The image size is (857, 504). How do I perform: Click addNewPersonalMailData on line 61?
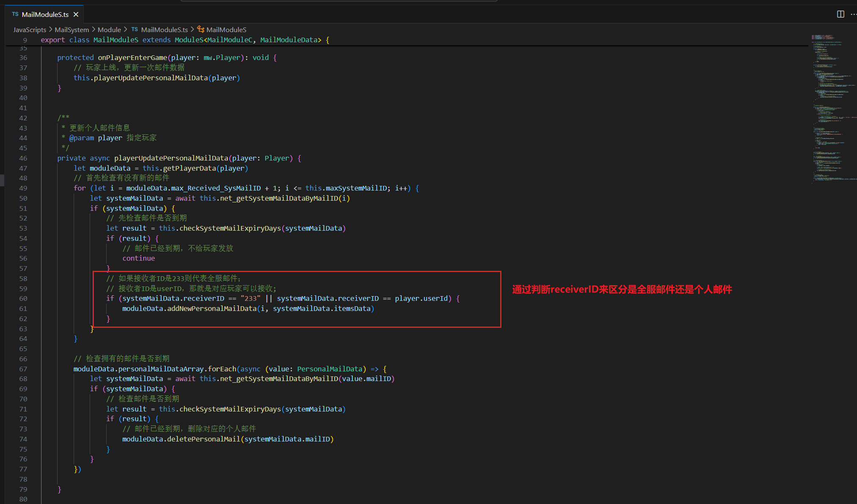point(212,308)
